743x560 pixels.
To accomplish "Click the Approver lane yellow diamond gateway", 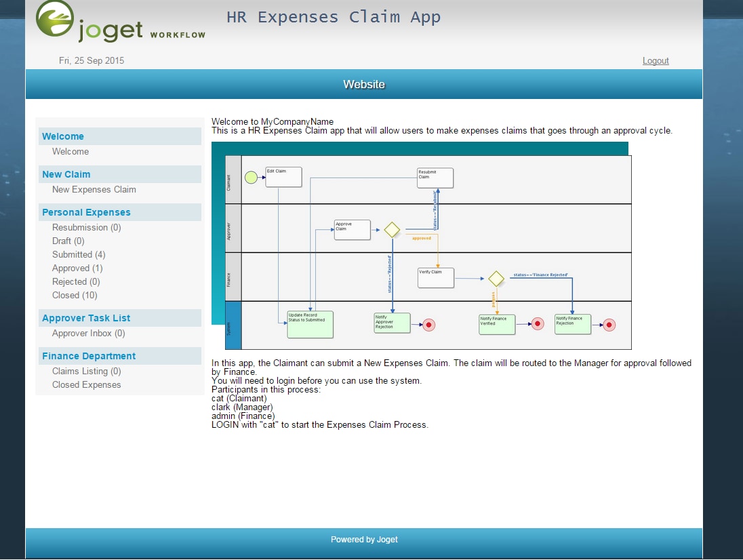I will [392, 230].
